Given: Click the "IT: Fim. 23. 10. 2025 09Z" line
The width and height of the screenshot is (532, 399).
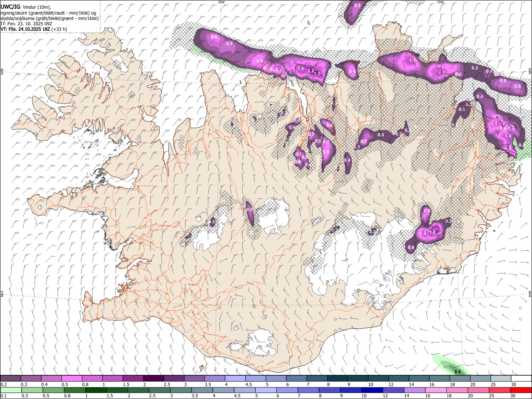Looking at the screenshot, I should coord(26,24).
